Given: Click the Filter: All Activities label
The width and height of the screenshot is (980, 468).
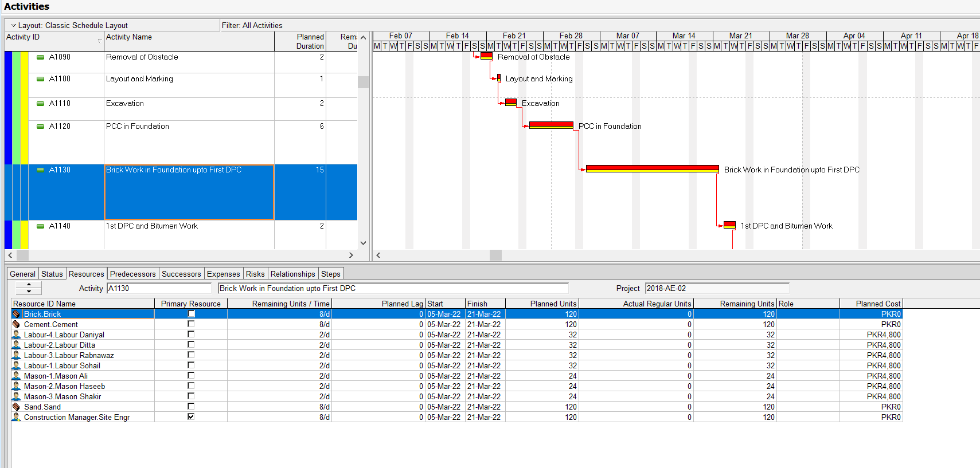Looking at the screenshot, I should click(x=252, y=25).
